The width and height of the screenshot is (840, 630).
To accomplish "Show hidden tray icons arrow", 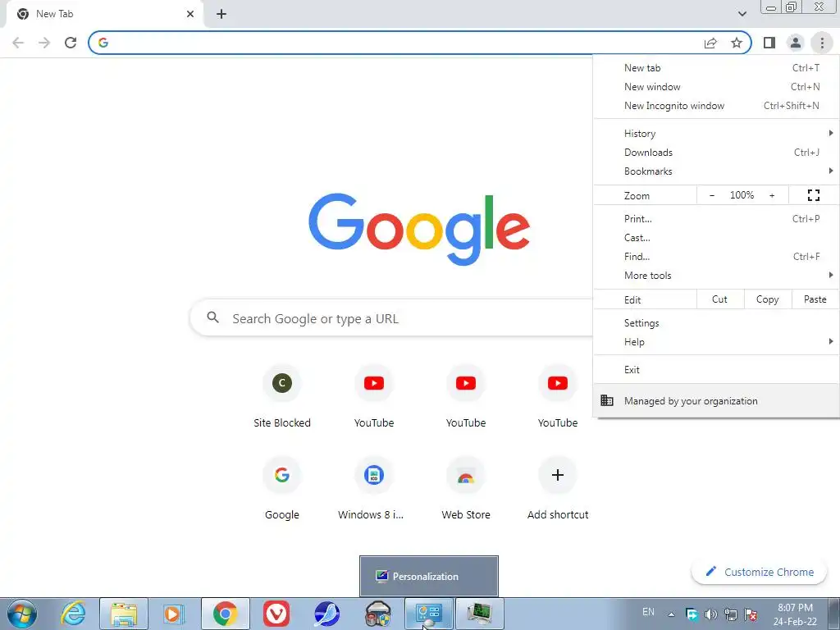I will (x=671, y=614).
